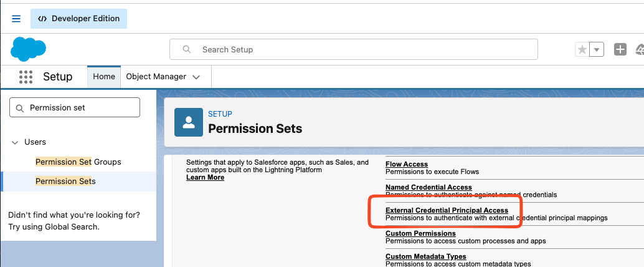Click the Salesforce cloud logo
The image size is (644, 267).
click(28, 49)
